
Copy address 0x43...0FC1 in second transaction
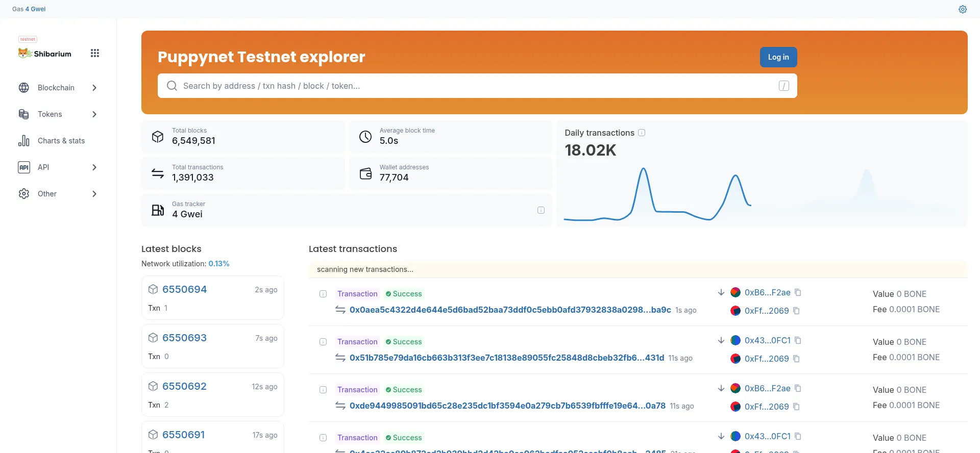(798, 340)
